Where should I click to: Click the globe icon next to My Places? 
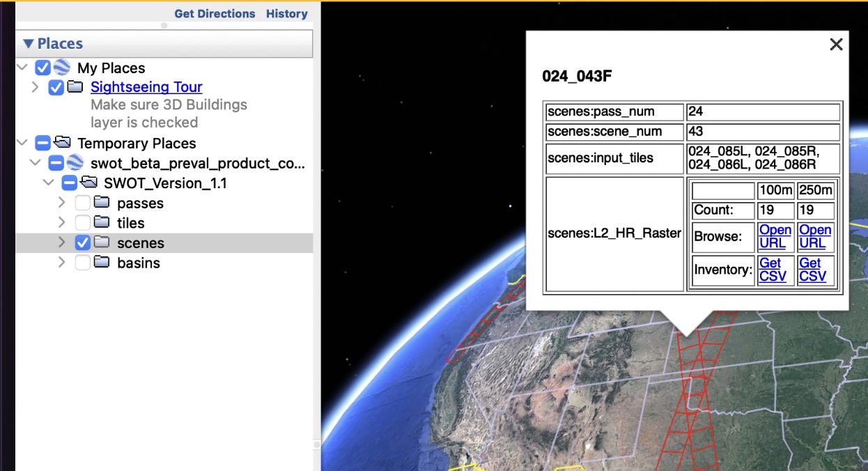(x=62, y=68)
